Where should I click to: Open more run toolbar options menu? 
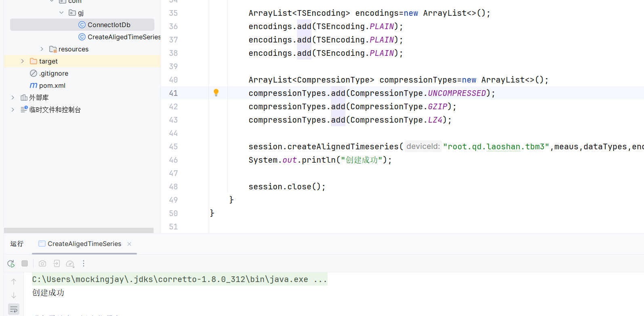click(84, 263)
